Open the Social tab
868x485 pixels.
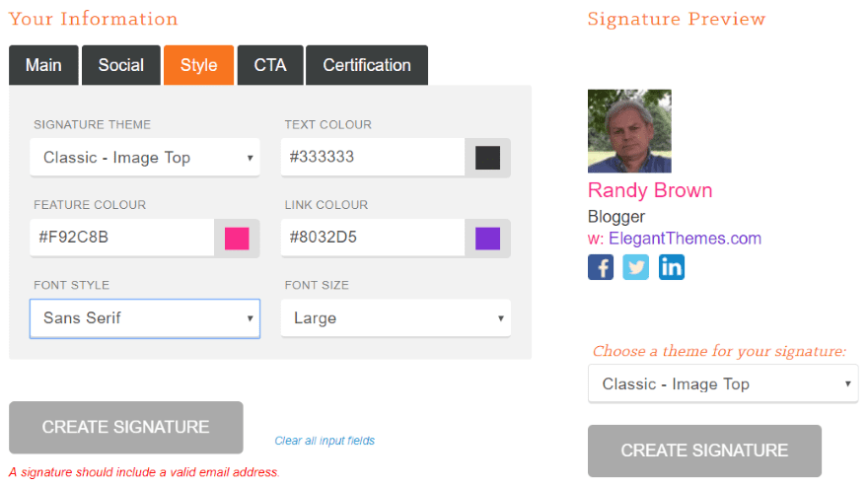pos(121,65)
